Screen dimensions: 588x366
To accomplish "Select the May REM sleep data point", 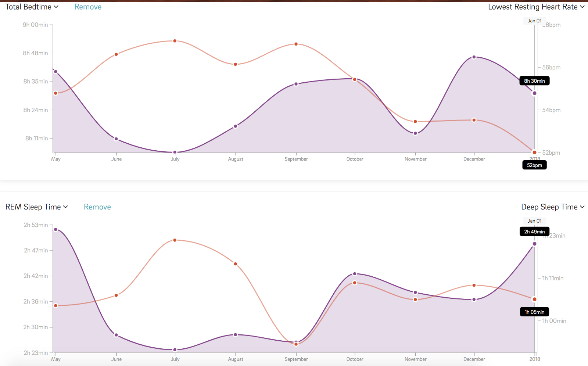I will pyautogui.click(x=55, y=229).
